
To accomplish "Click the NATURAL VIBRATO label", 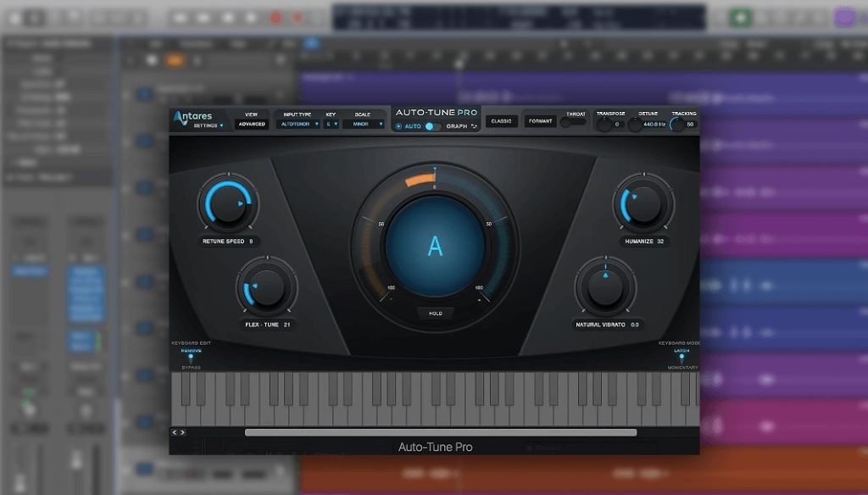I will [601, 325].
